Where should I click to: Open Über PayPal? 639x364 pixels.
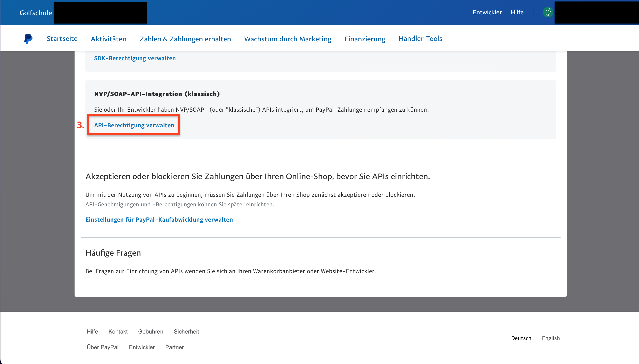point(103,347)
